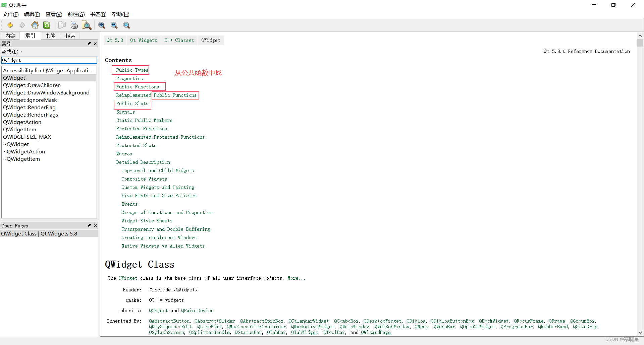
Task: Open the find in text icon
Action: point(87,25)
